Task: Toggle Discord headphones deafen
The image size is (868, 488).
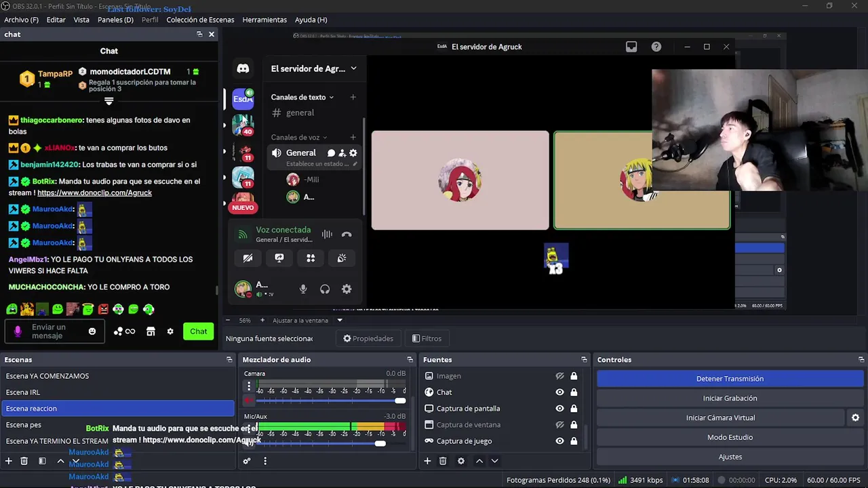Action: [325, 289]
